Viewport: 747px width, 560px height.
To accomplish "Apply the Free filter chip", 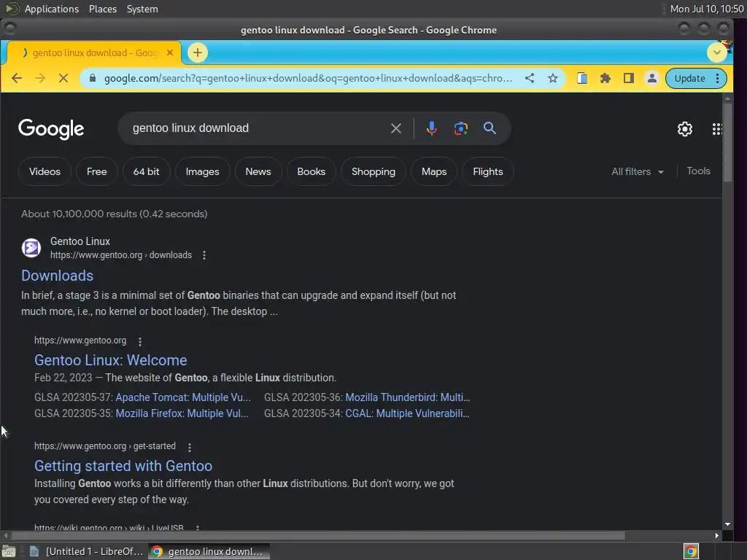I will click(x=97, y=171).
